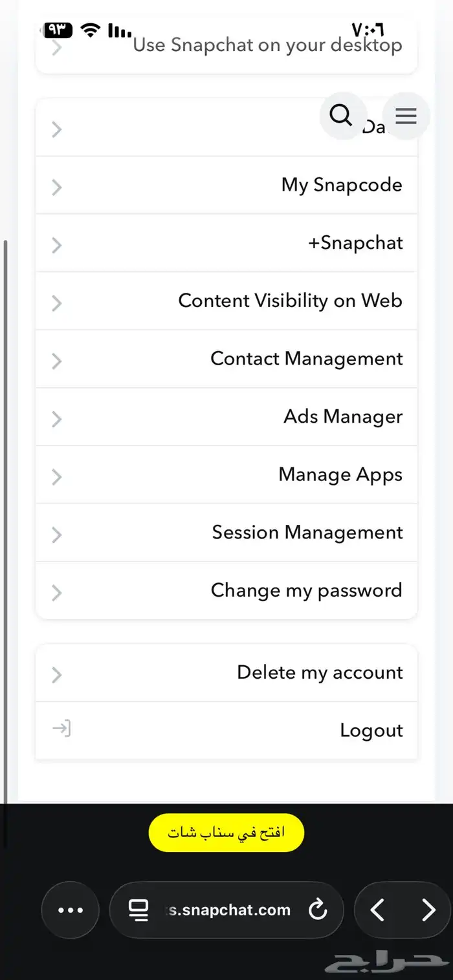Open Use Snapchat on your desktop
The height and width of the screenshot is (980, 453).
[267, 45]
